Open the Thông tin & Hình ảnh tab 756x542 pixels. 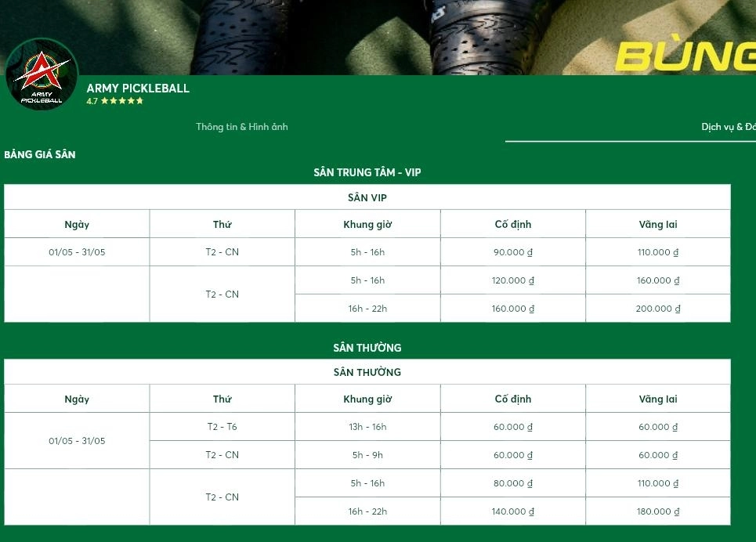(x=241, y=127)
